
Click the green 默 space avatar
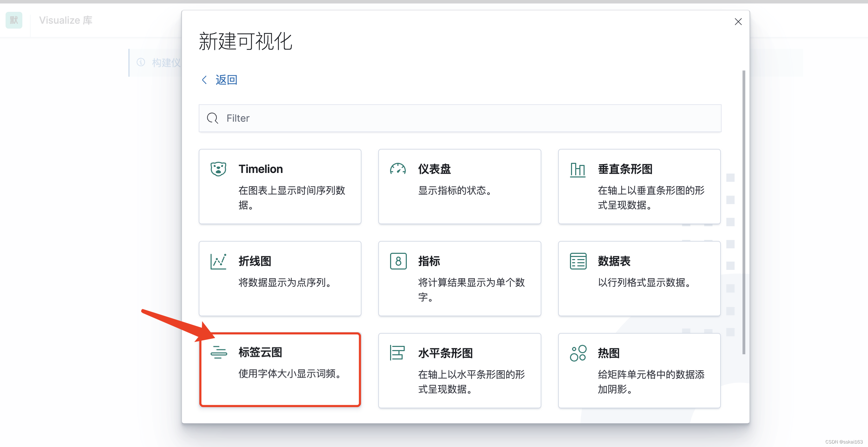tap(14, 20)
